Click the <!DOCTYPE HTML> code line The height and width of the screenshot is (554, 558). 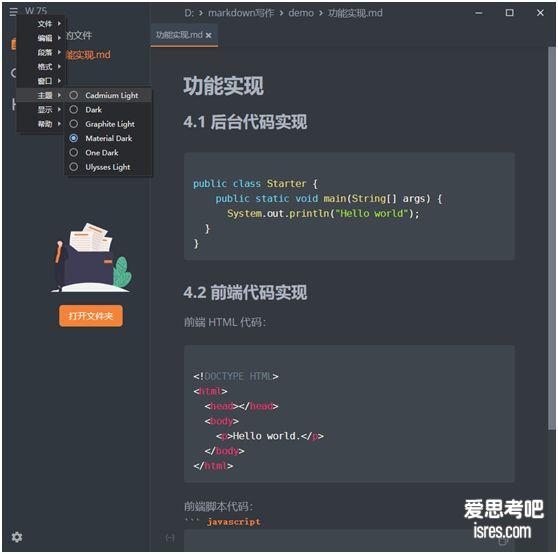[236, 376]
